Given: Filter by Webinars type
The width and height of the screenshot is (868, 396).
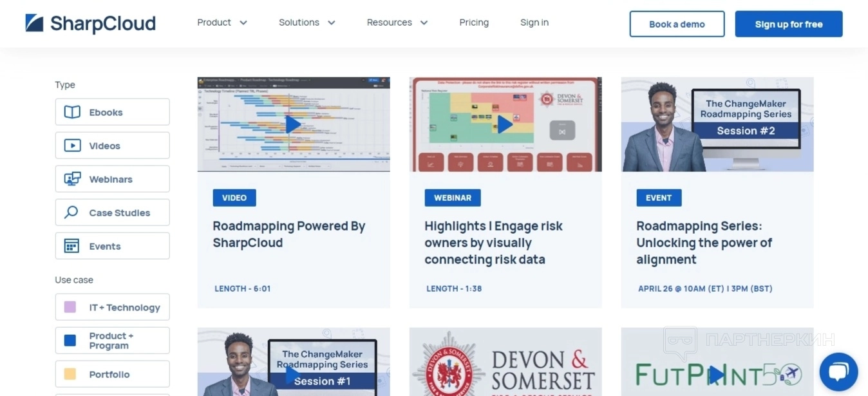Looking at the screenshot, I should click(x=113, y=179).
